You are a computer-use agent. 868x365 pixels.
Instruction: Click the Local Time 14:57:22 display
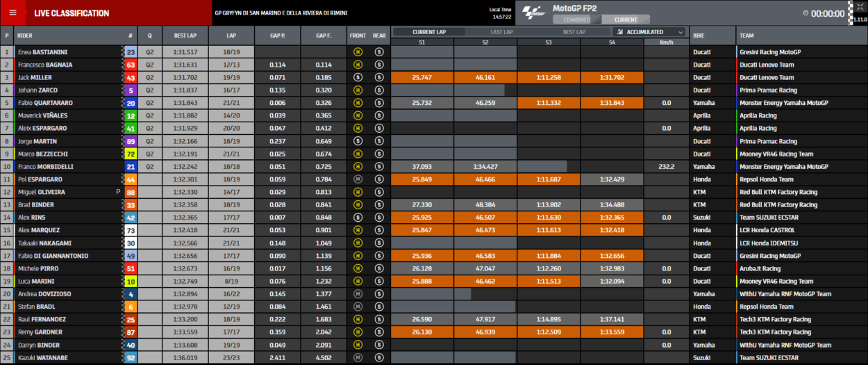pos(501,13)
